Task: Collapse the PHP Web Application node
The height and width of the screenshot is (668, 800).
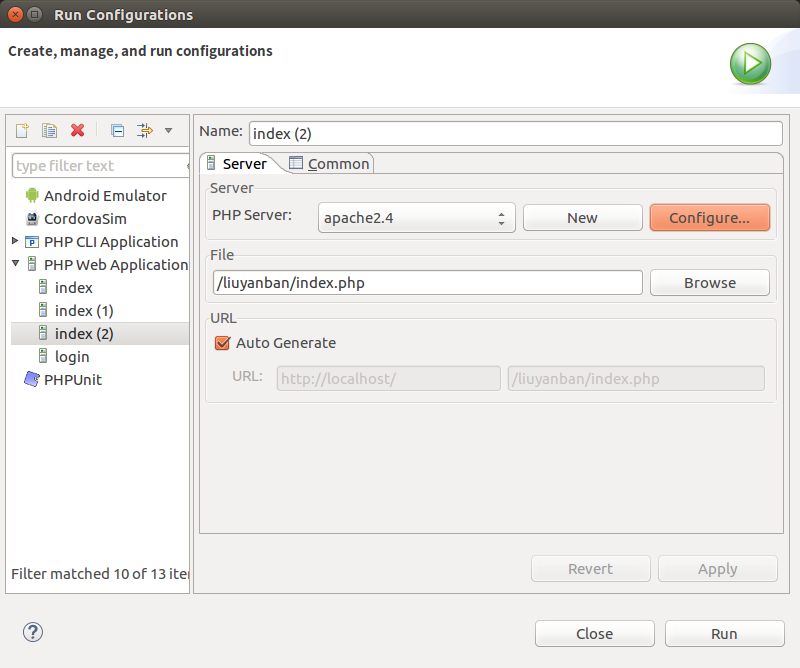Action: pos(15,265)
